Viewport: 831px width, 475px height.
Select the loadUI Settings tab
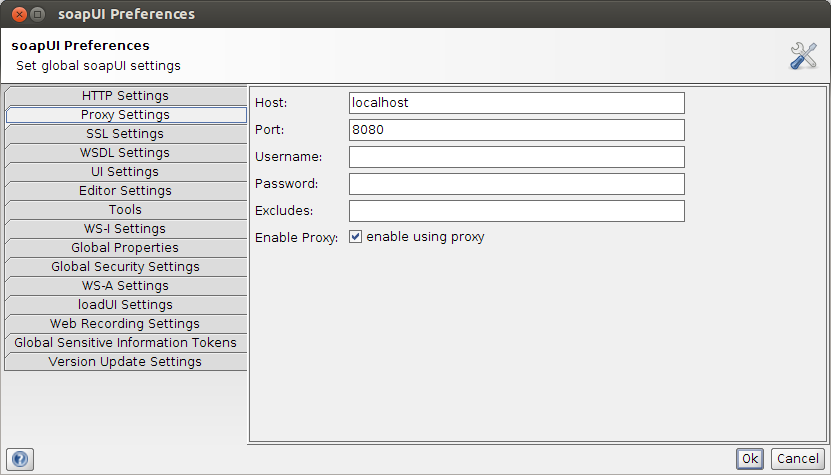[126, 305]
